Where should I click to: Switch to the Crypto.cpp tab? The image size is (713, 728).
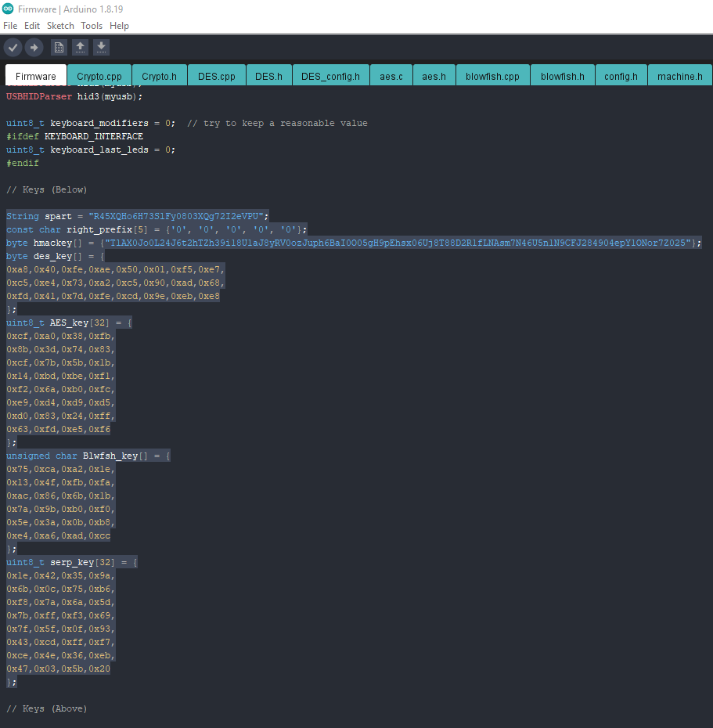[99, 76]
